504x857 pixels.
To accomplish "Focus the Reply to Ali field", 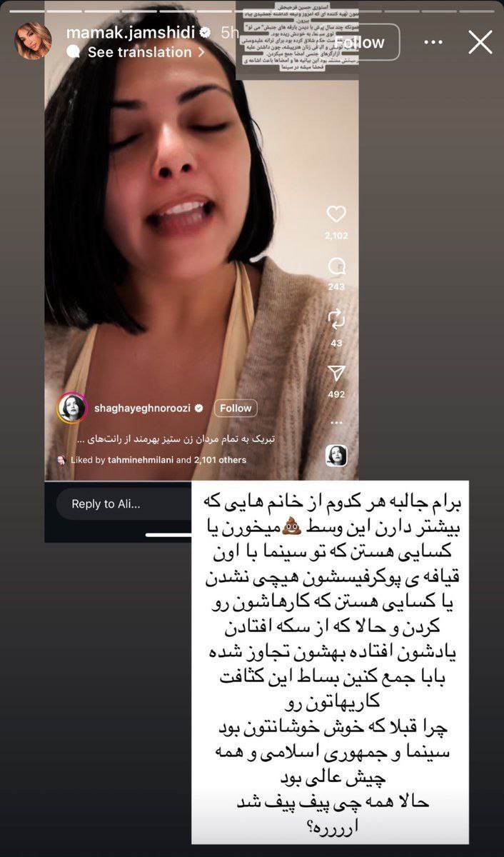I will pos(121,503).
